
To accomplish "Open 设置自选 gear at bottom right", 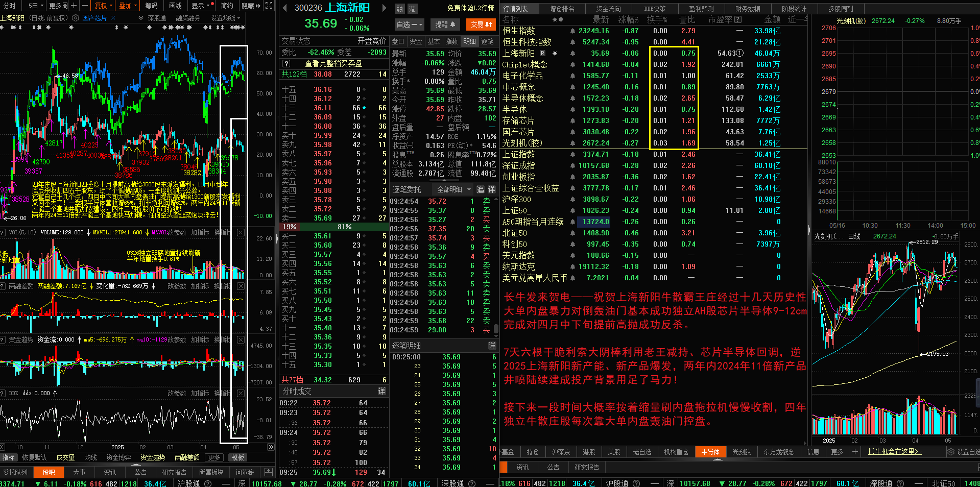I will tap(950, 452).
